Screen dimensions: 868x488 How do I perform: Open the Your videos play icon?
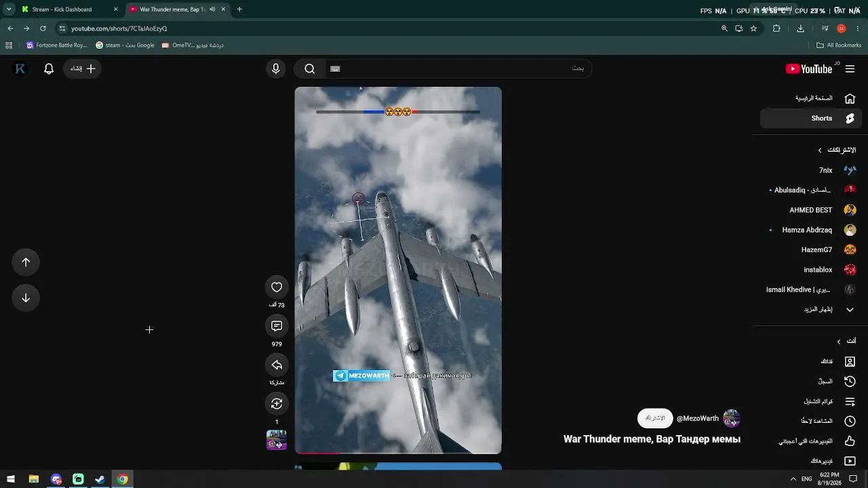tap(850, 461)
